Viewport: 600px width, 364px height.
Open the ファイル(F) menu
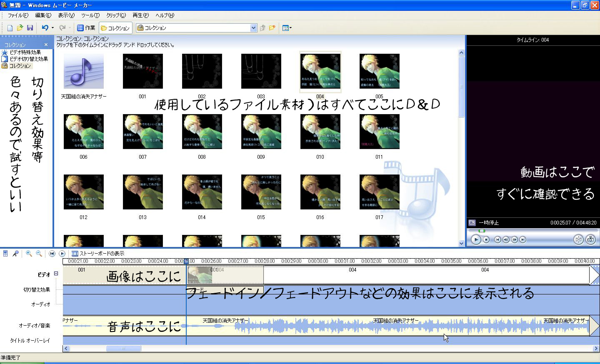tap(18, 15)
